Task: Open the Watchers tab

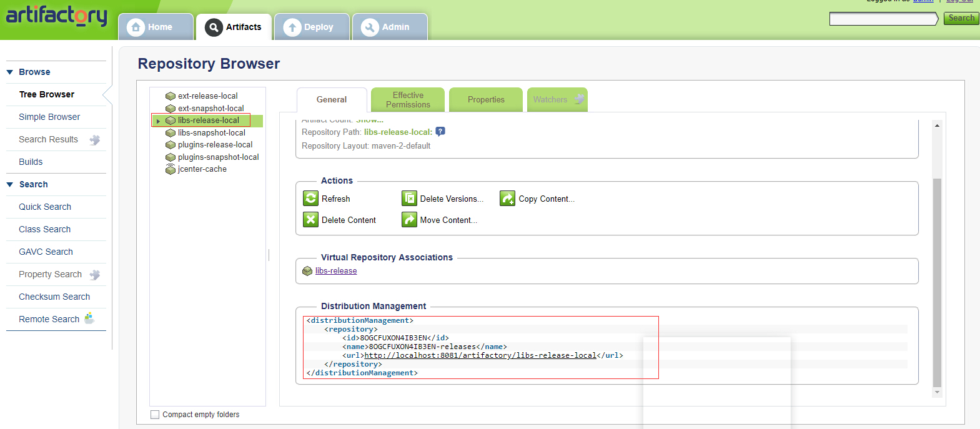Action: 557,100
